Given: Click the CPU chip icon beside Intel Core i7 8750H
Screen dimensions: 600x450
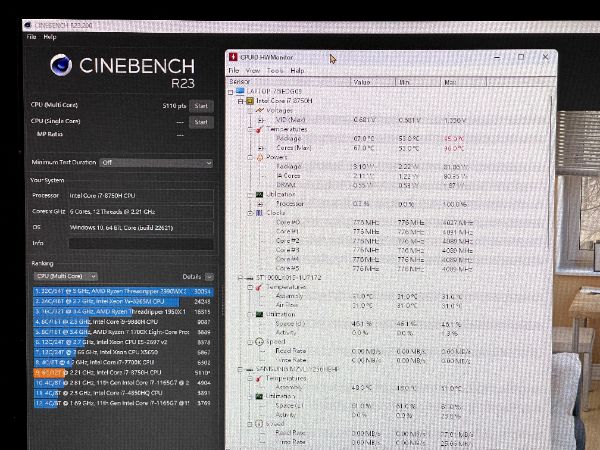Looking at the screenshot, I should click(249, 101).
